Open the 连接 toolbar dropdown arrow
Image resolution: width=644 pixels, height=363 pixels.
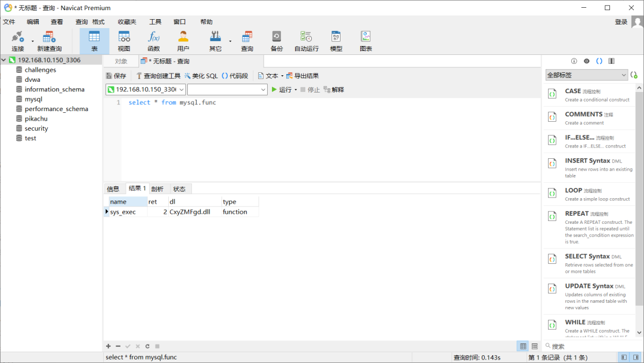(x=32, y=41)
